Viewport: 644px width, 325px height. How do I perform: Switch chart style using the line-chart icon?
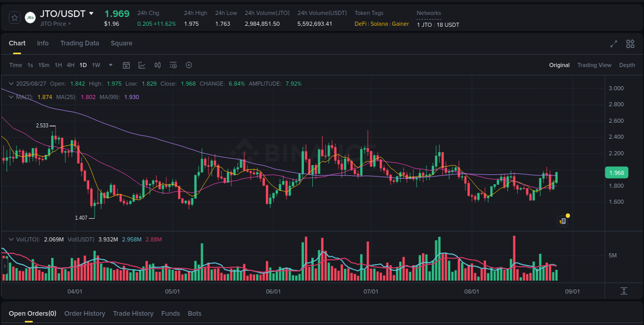pyautogui.click(x=142, y=65)
